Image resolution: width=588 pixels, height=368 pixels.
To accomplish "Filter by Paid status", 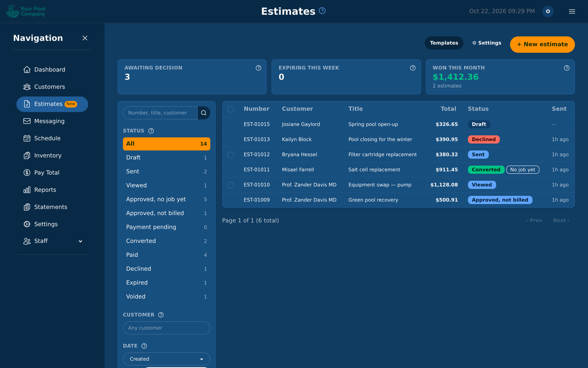I will click(166, 255).
